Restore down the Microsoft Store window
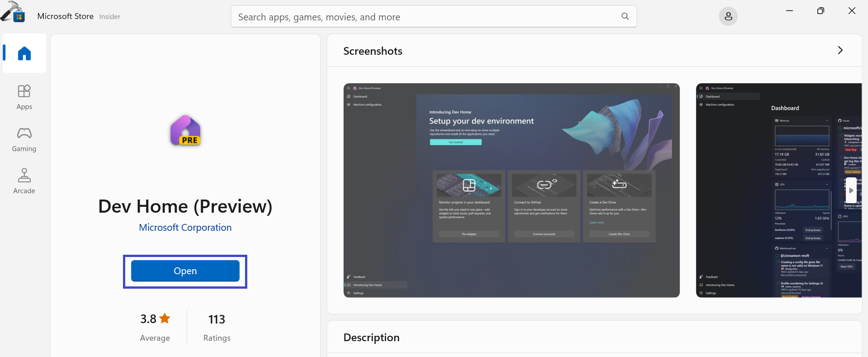This screenshot has height=357, width=868. tap(821, 11)
